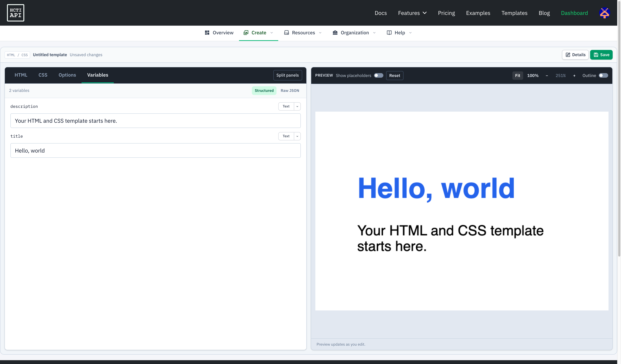
Task: Click the Details pencil icon
Action: tap(568, 55)
